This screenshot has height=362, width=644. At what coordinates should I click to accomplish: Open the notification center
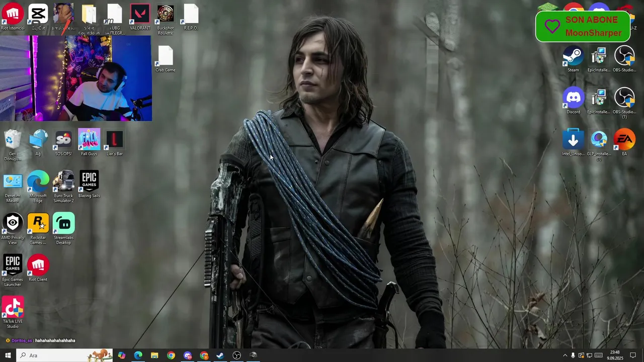tap(633, 355)
